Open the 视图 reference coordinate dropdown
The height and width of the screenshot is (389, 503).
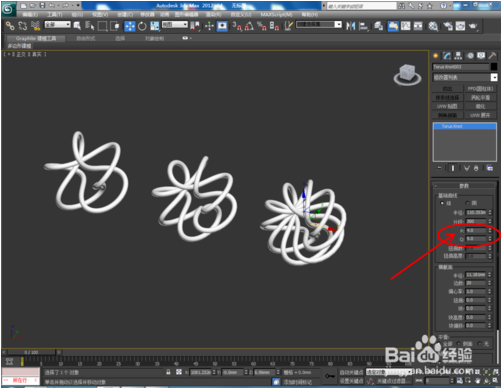175,24
